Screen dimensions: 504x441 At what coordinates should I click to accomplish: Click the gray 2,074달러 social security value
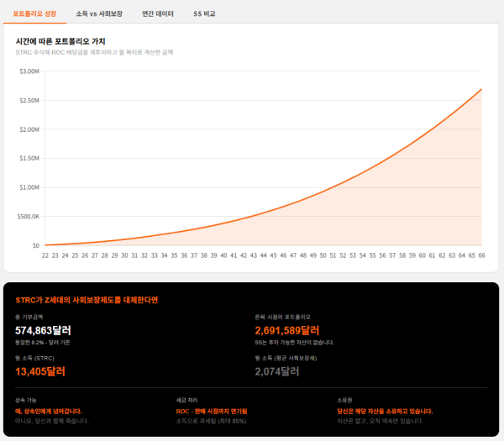(x=277, y=370)
